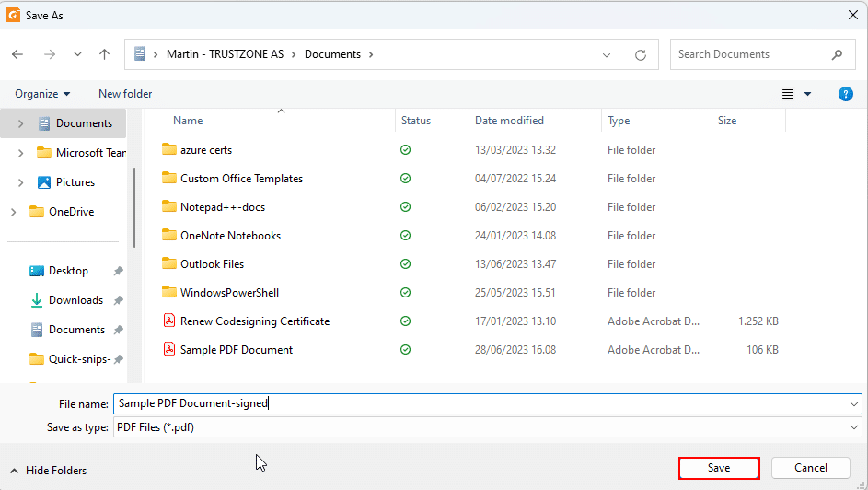Select Renew Codesigning Certificate PDF icon
The width and height of the screenshot is (868, 490).
coord(169,321)
